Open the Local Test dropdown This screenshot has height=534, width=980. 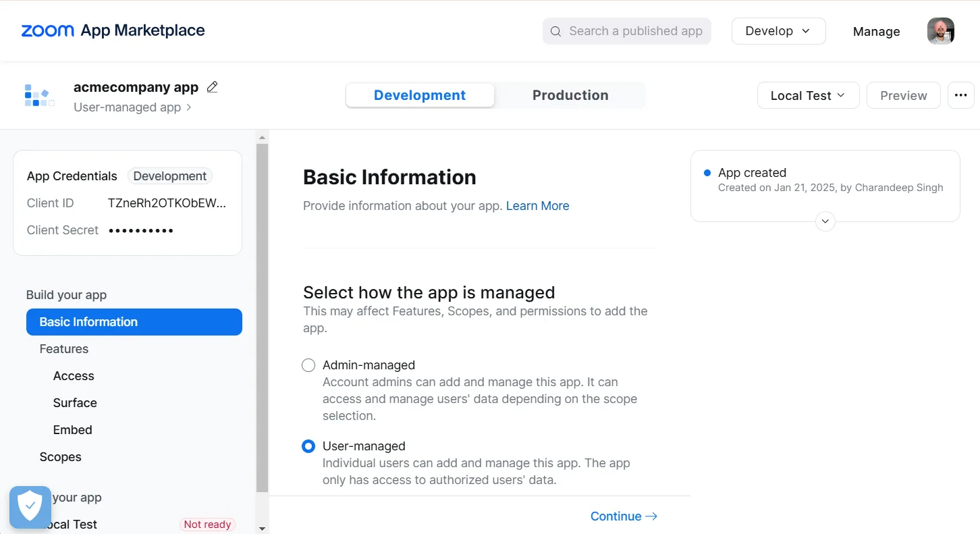coord(808,95)
